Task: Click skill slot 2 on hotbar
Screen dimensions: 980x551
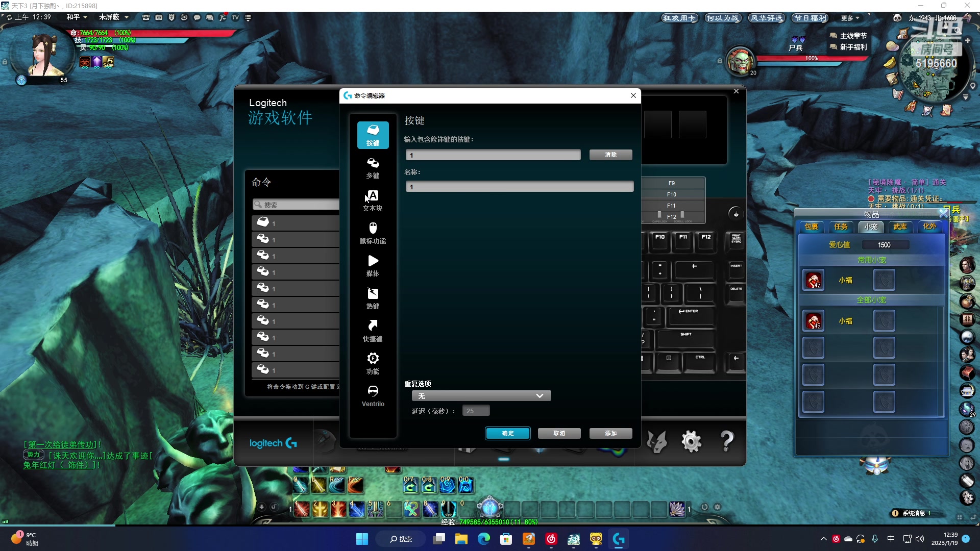Action: pyautogui.click(x=320, y=508)
